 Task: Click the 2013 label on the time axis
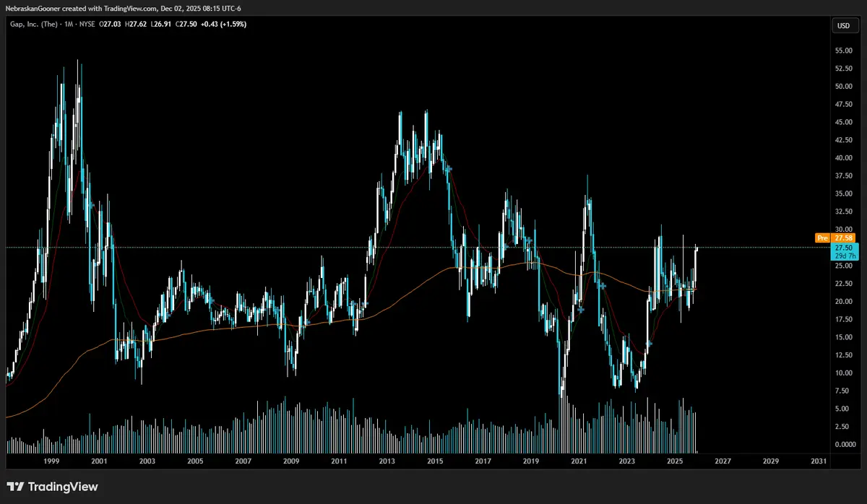387,461
